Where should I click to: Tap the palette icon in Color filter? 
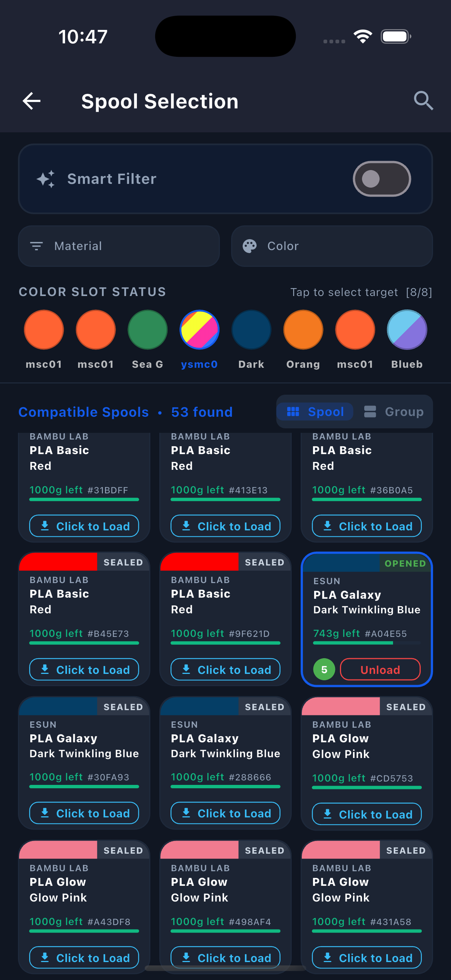(x=250, y=246)
